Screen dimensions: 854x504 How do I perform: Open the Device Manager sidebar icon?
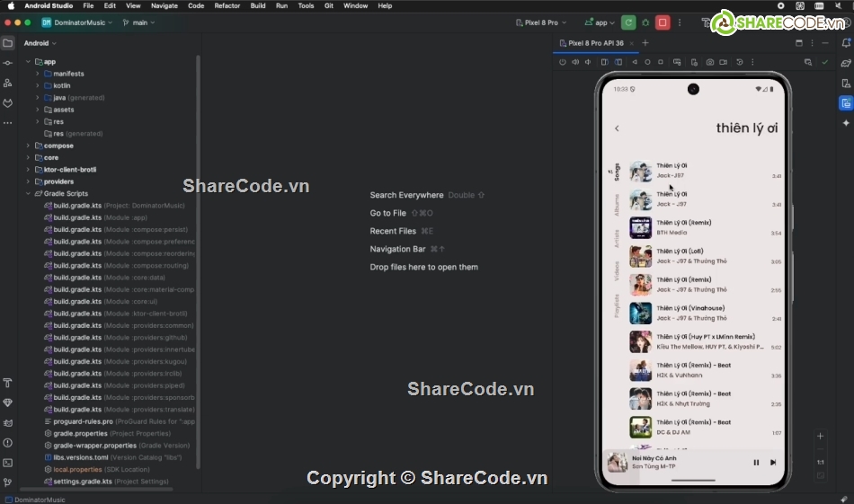(846, 84)
